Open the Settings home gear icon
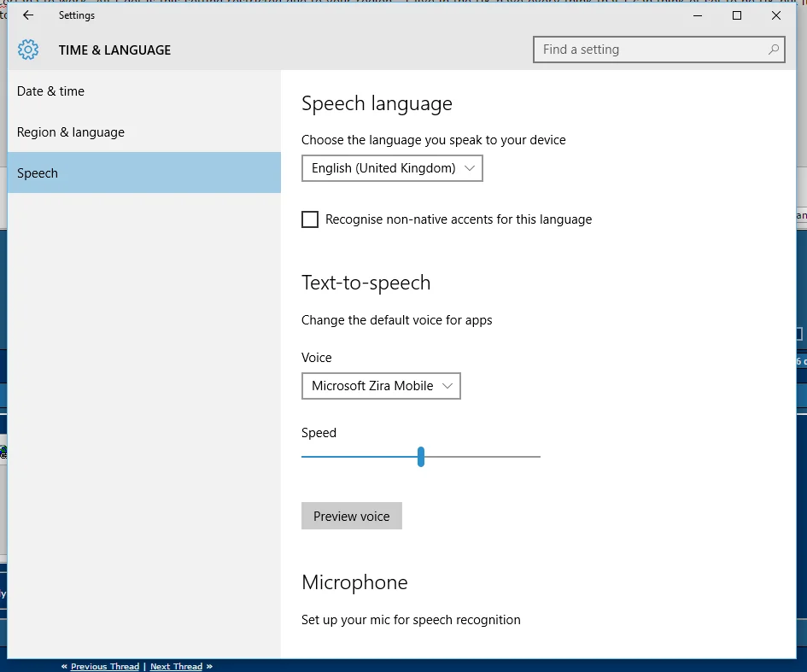 click(28, 50)
